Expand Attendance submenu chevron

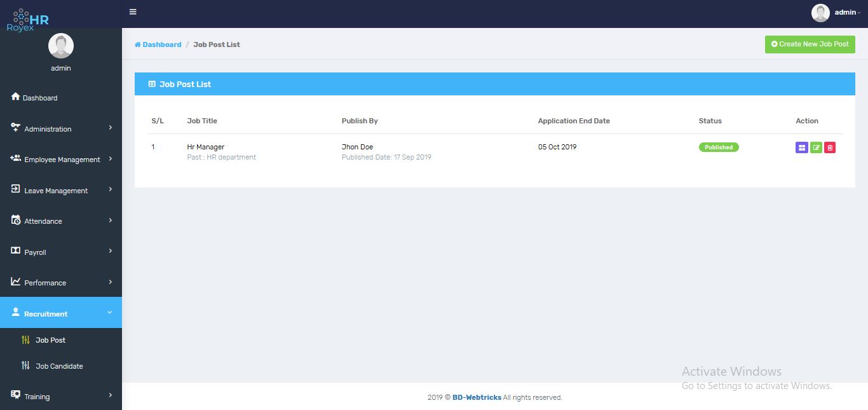[110, 221]
